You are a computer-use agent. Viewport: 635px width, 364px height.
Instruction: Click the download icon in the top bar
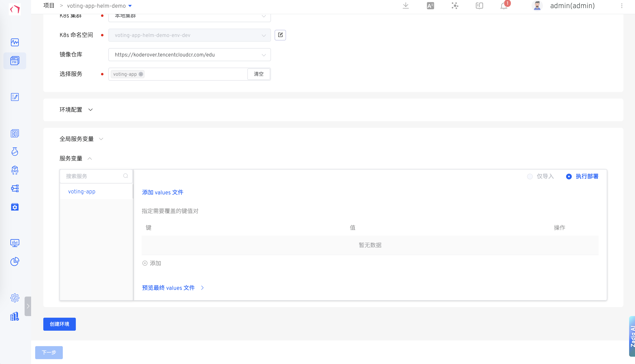pos(406,5)
